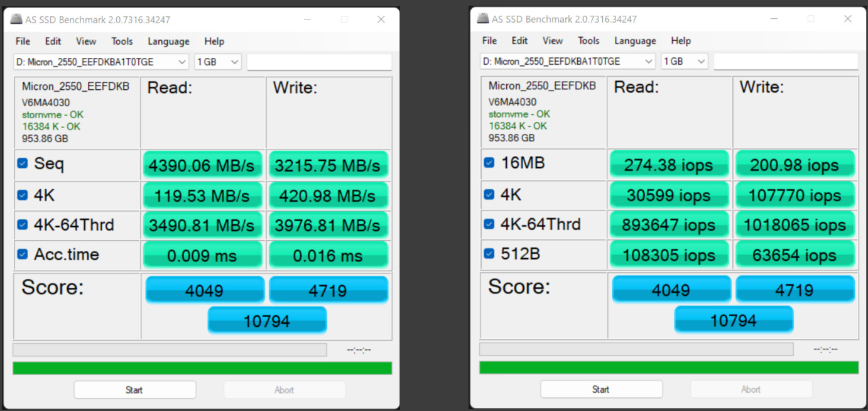Open the Tools menu in left window
Screen dimensions: 868x411
[x=122, y=41]
